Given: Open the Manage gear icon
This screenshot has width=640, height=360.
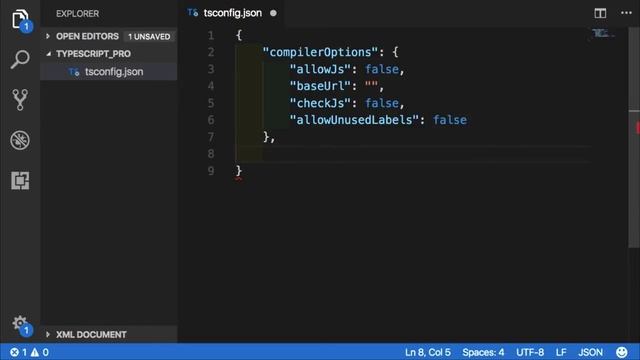Looking at the screenshot, I should pyautogui.click(x=20, y=324).
